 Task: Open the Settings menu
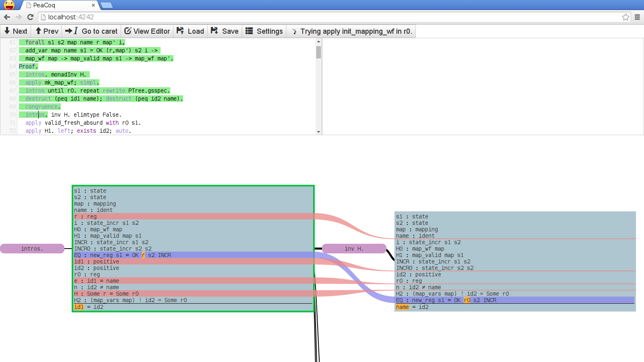coord(264,31)
